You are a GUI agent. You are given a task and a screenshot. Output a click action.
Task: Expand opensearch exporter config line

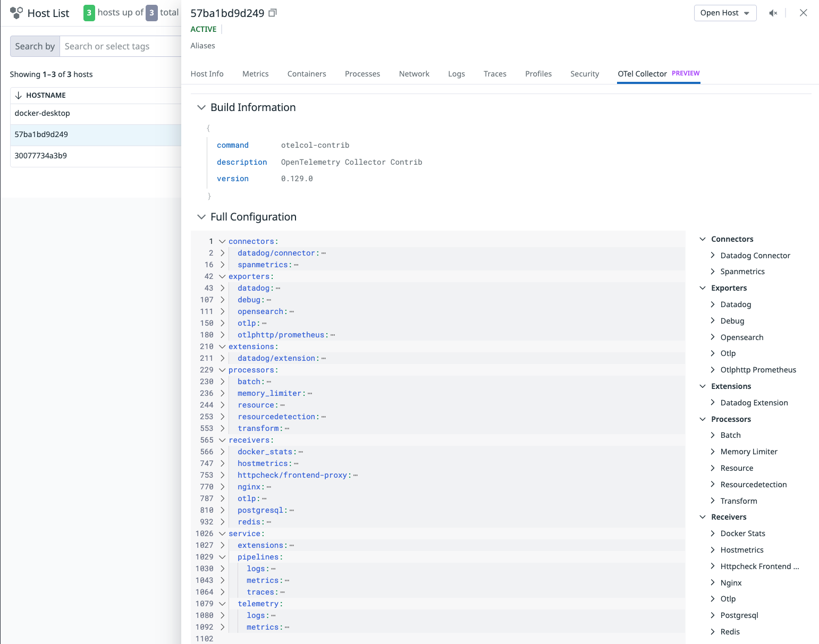pos(222,311)
